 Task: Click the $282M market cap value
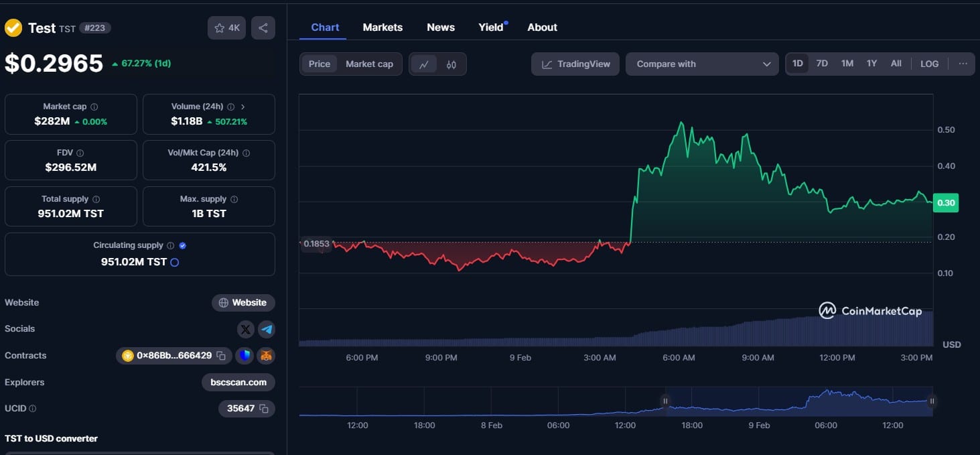[52, 121]
